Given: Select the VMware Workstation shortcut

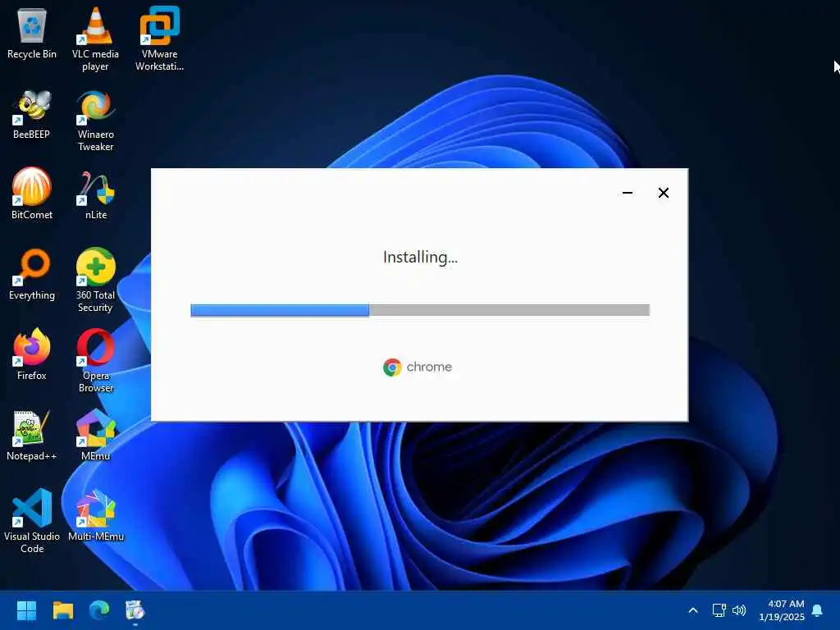Looking at the screenshot, I should pos(160,39).
